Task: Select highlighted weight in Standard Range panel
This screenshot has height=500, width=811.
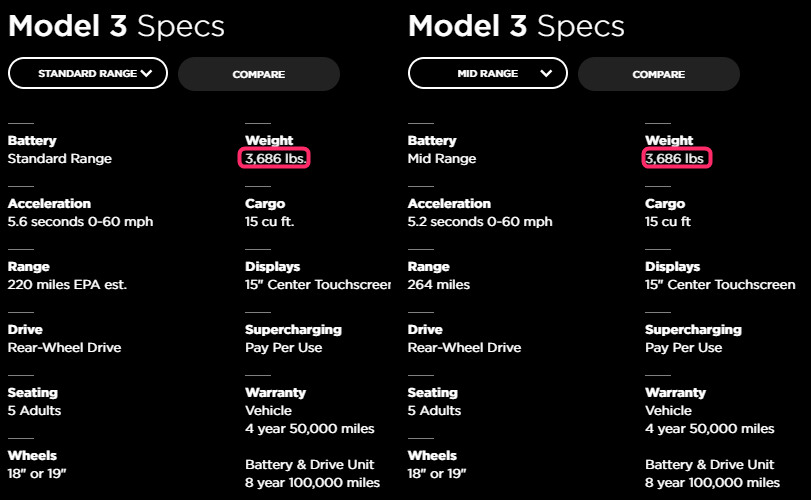Action: (276, 159)
